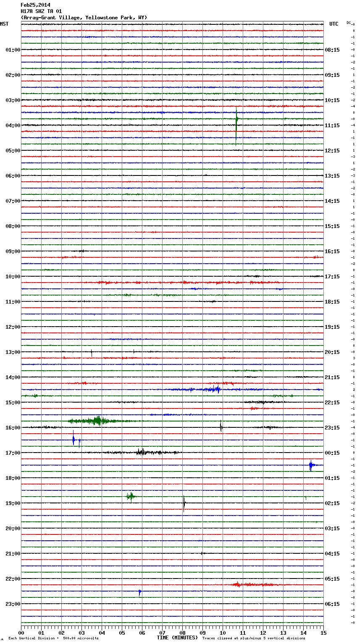
Task: Select the 17:00 MST time label
Action: coord(13,453)
